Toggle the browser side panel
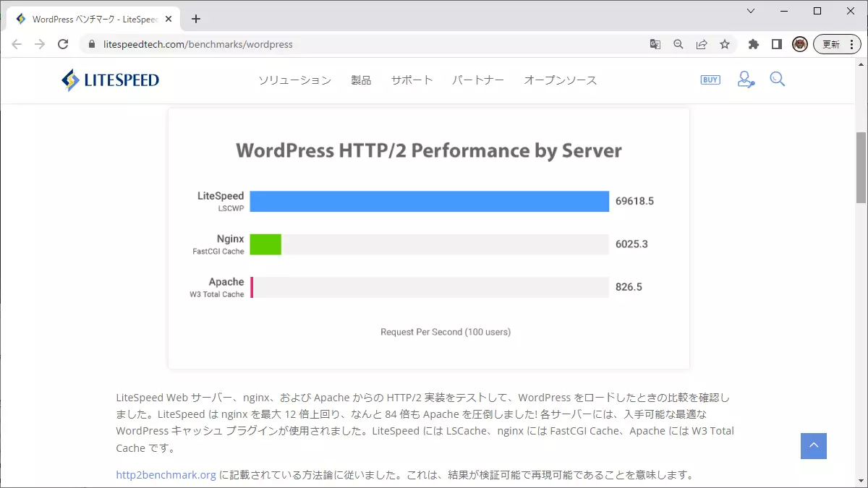Image resolution: width=868 pixels, height=488 pixels. point(777,44)
